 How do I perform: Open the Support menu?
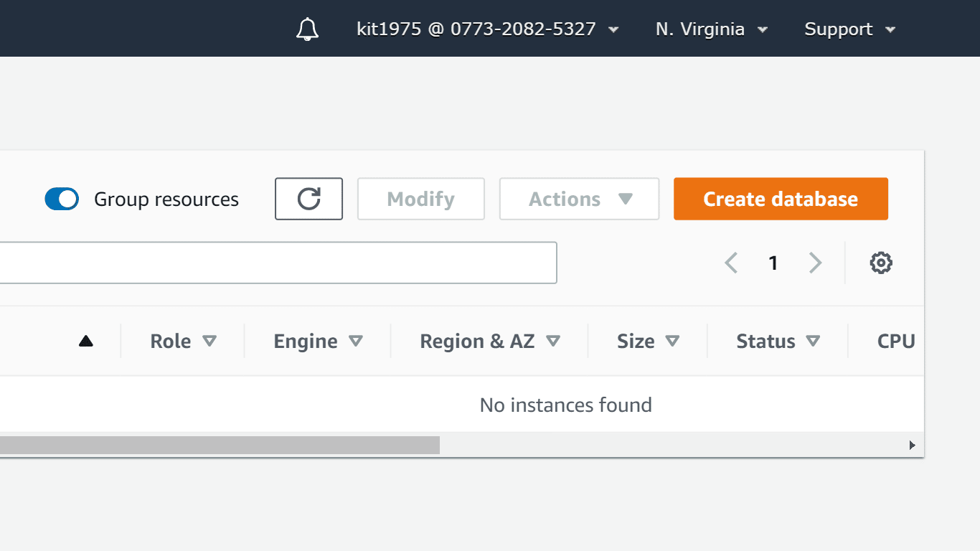tap(849, 29)
